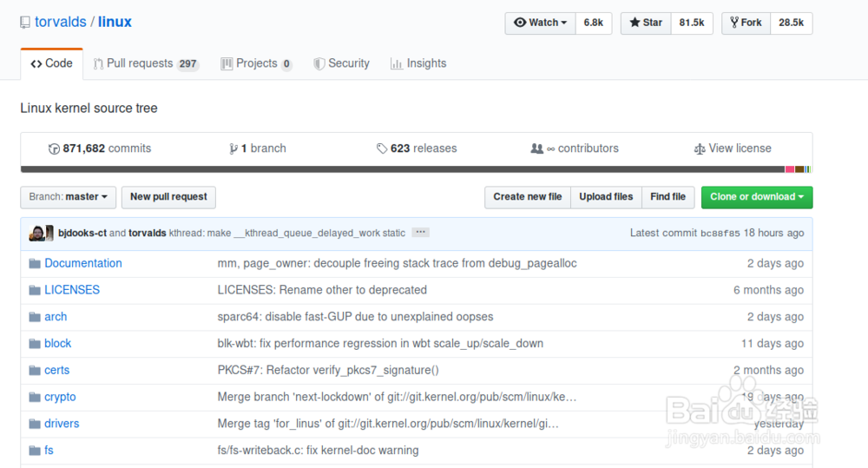
Task: Open the for_linus merge tag commit message
Action: pos(388,424)
